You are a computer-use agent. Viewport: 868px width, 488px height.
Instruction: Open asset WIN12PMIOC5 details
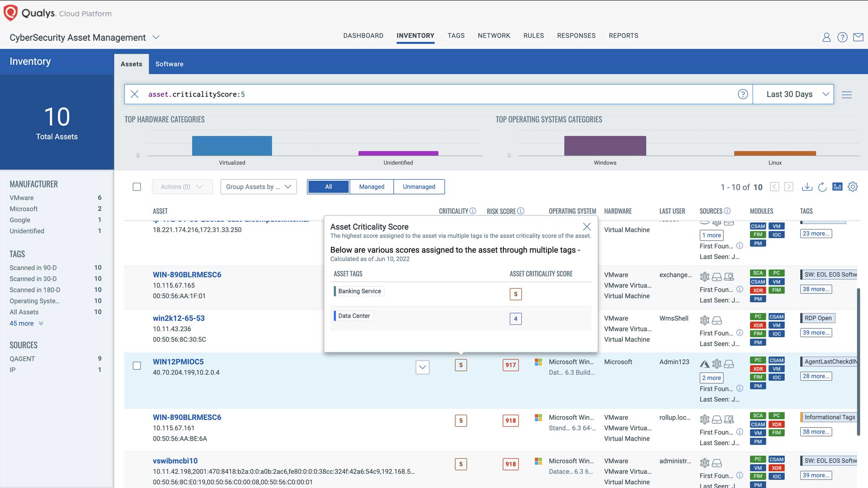(178, 362)
